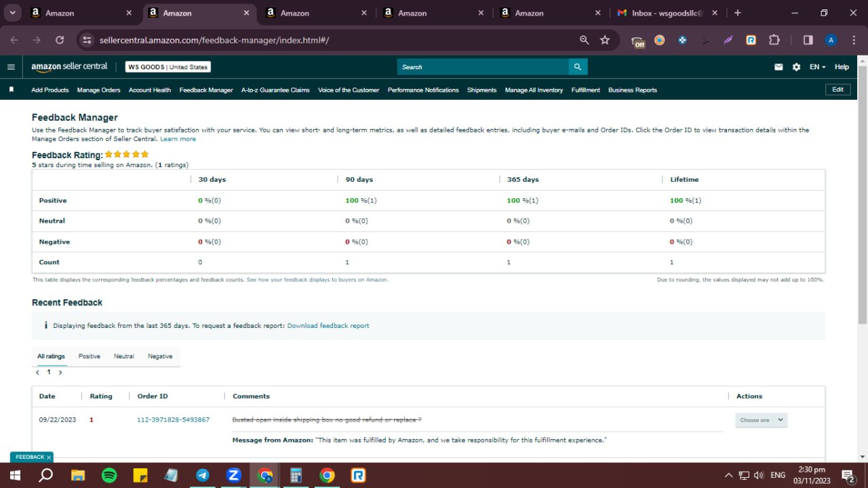The width and height of the screenshot is (868, 488).
Task: Click the Add Products link
Action: [x=50, y=90]
